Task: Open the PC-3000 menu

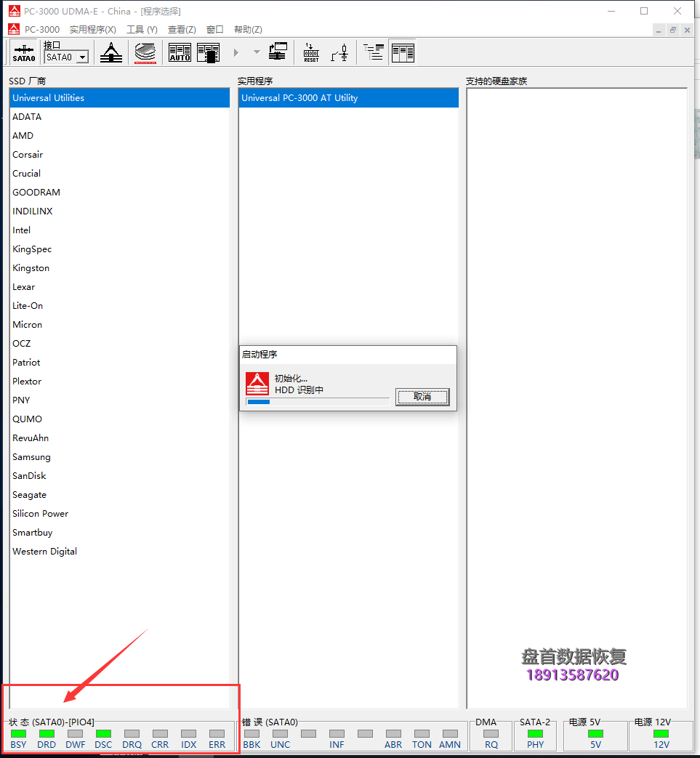Action: pyautogui.click(x=42, y=30)
